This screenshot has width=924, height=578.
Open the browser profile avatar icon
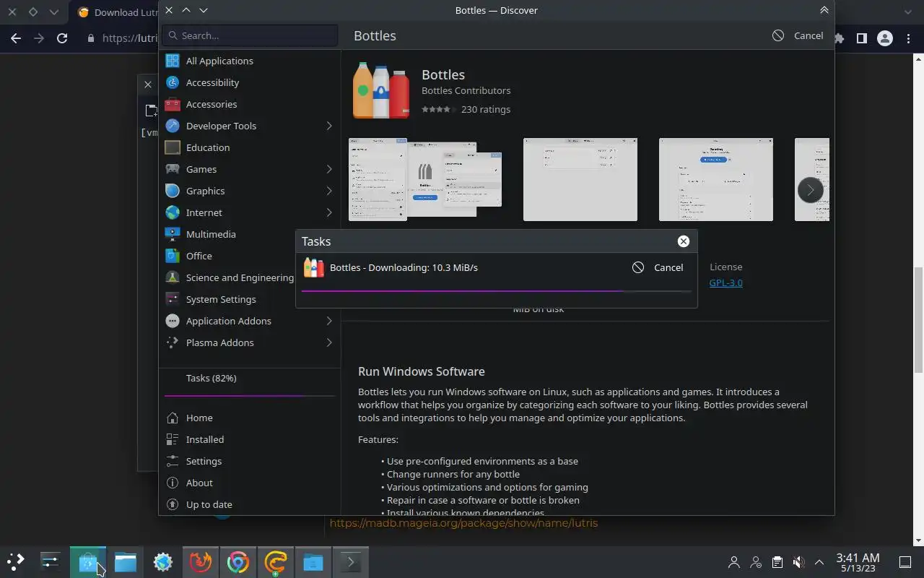pos(885,38)
